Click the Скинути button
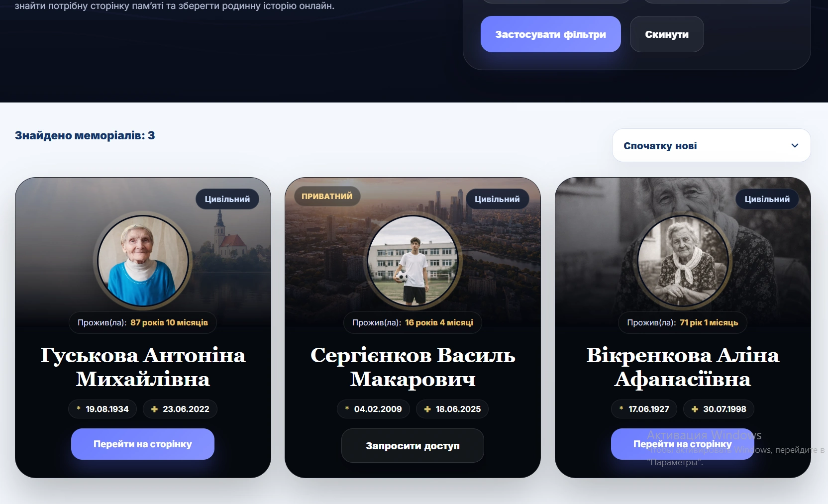Viewport: 828px width, 504px height. tap(667, 34)
